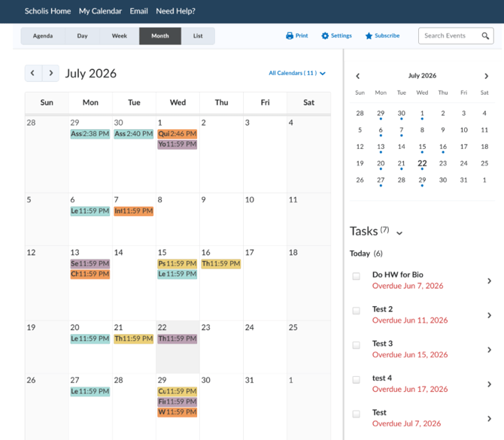Select day 22 in mini calendar

pyautogui.click(x=422, y=163)
